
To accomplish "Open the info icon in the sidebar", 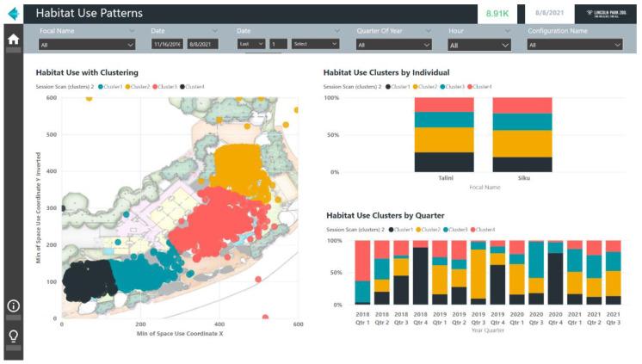I will click(x=13, y=305).
